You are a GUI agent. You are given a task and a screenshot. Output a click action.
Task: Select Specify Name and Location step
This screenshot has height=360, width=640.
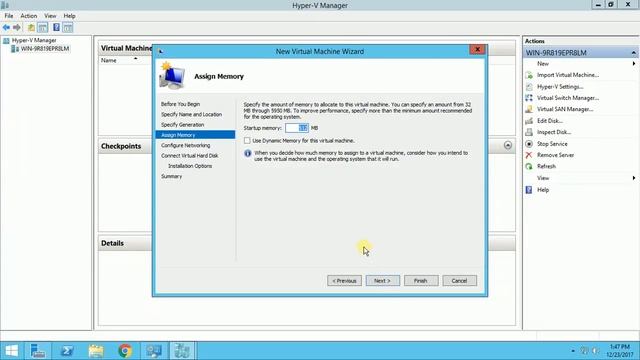tap(191, 114)
